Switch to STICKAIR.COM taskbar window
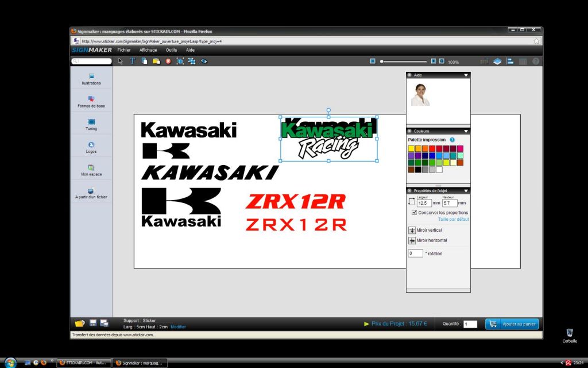 click(84, 363)
